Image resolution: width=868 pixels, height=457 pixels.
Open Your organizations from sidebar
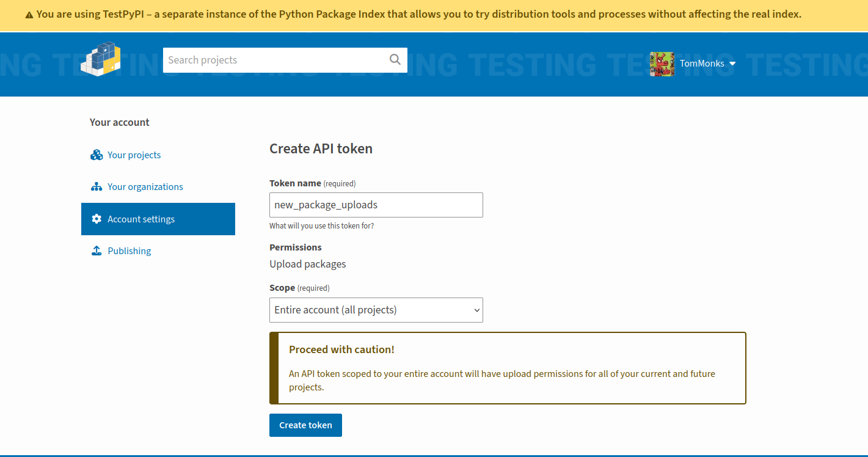point(145,187)
